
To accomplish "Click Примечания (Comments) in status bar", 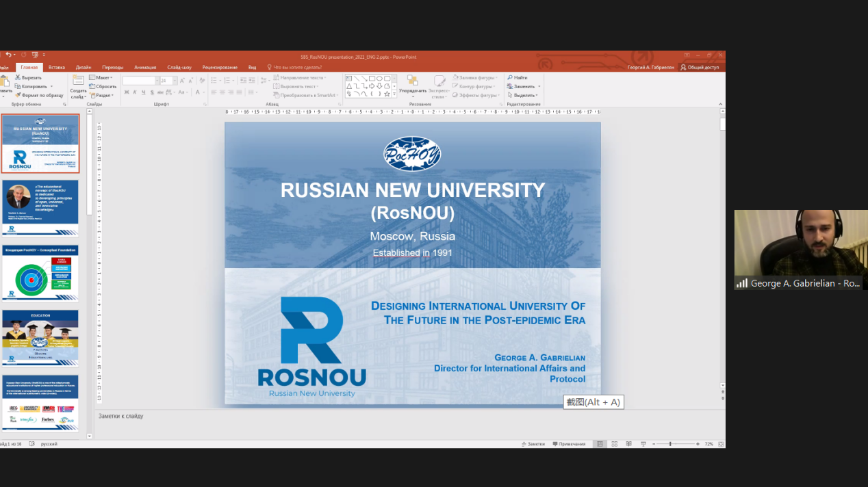I will tap(569, 444).
